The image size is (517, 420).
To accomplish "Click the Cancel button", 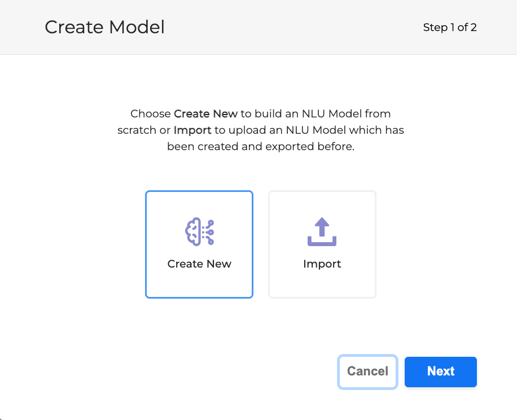I will [367, 371].
